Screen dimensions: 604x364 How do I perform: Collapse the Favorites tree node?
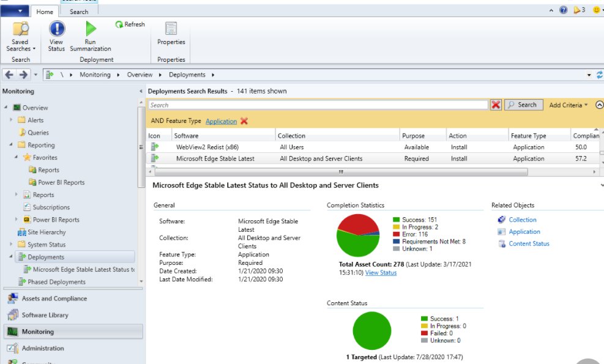(x=16, y=157)
